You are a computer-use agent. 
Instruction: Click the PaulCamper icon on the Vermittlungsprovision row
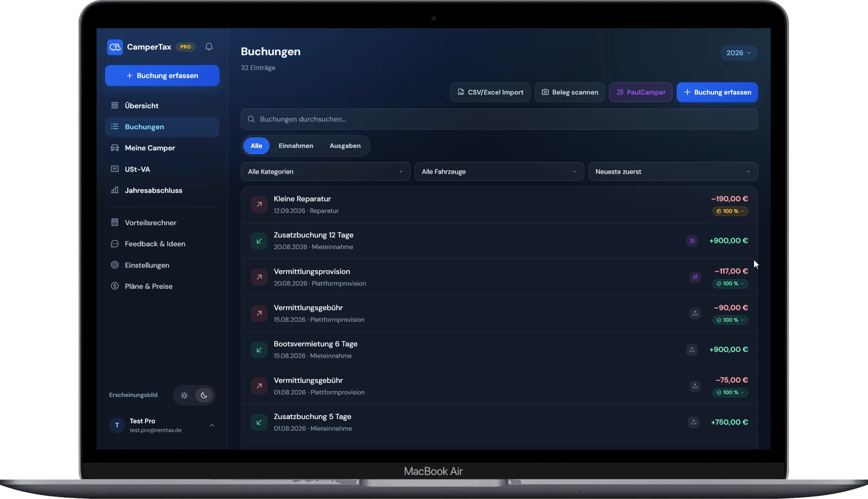695,277
